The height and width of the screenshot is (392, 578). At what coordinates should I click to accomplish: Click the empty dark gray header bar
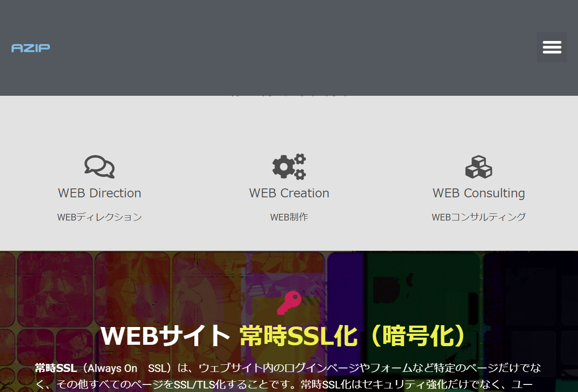[289, 48]
